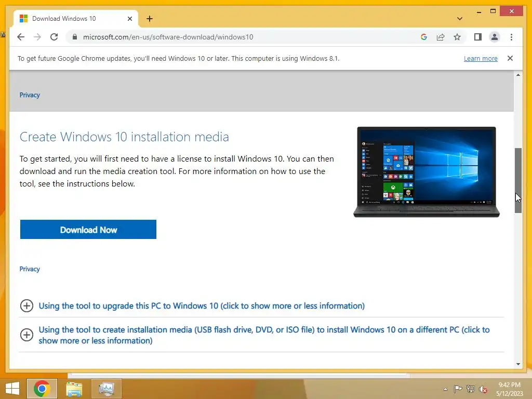Open Chrome's three-dot menu

511,37
